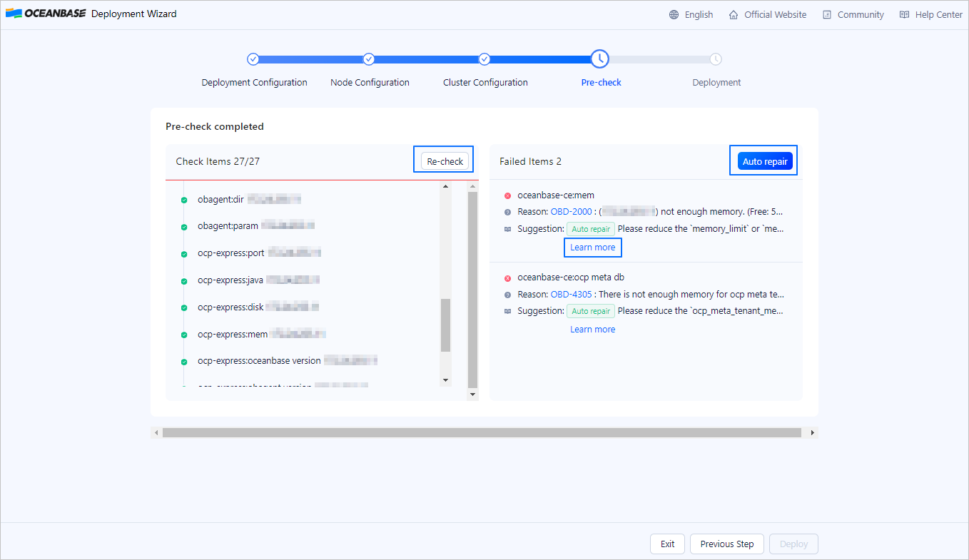Click the OceanBase logo
This screenshot has height=560, width=969.
click(x=46, y=14)
